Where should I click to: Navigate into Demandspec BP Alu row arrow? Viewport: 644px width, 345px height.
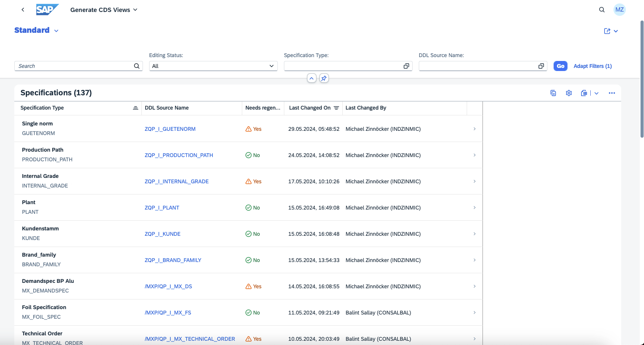coord(474,286)
